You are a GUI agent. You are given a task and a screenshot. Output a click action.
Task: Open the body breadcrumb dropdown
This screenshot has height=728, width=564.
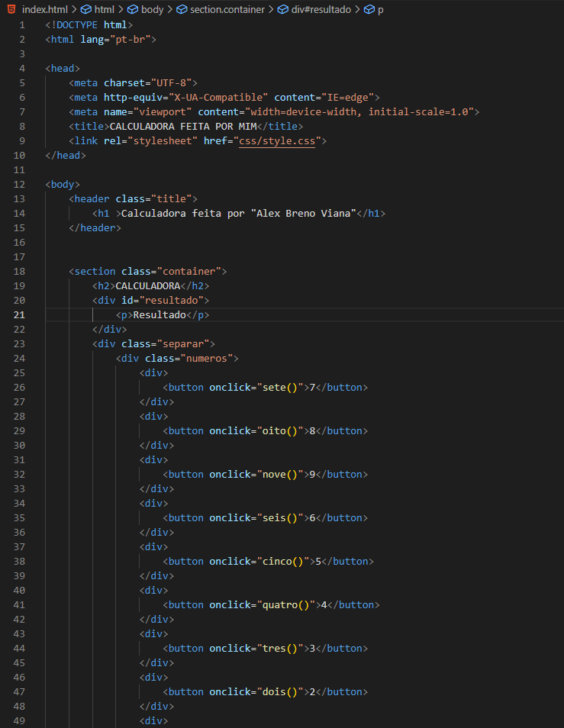tap(154, 9)
